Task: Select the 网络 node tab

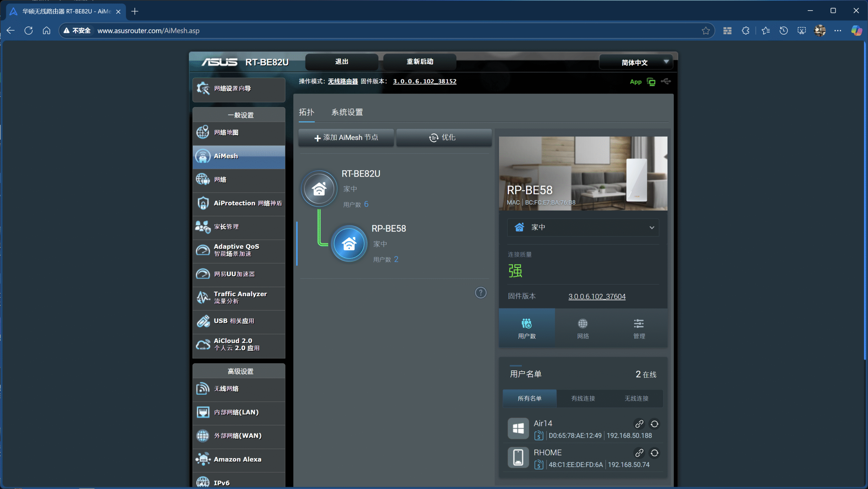Action: 583,328
